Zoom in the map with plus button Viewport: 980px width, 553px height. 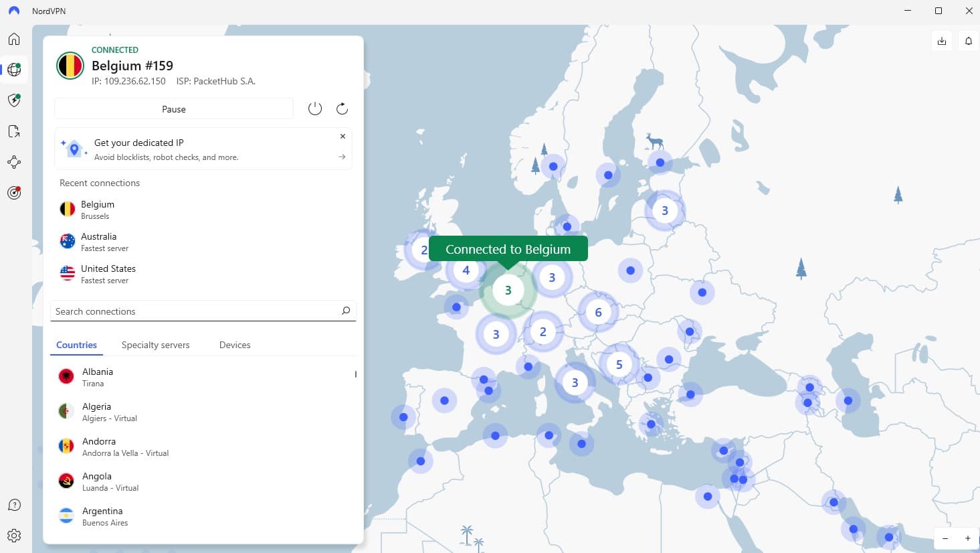[967, 538]
